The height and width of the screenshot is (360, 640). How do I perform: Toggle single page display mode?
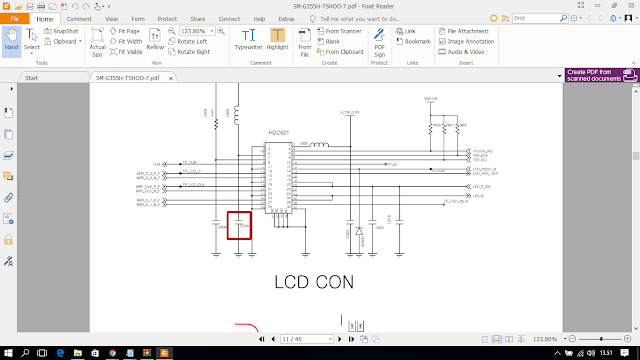484,339
